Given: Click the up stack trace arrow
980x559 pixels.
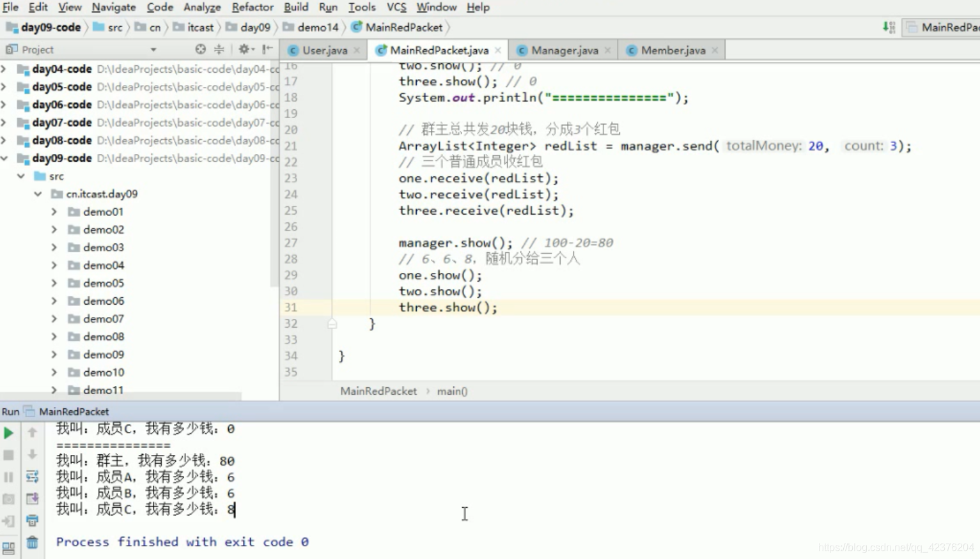Looking at the screenshot, I should click(x=32, y=433).
